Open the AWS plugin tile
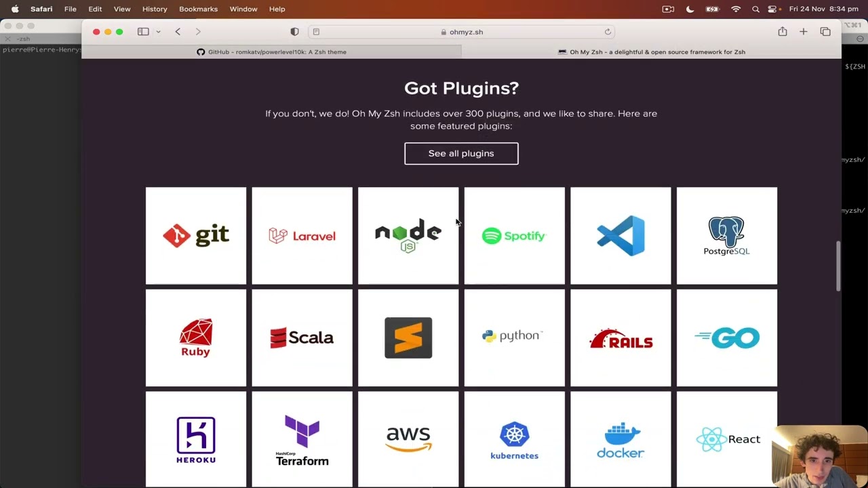The height and width of the screenshot is (488, 868). pos(408,439)
